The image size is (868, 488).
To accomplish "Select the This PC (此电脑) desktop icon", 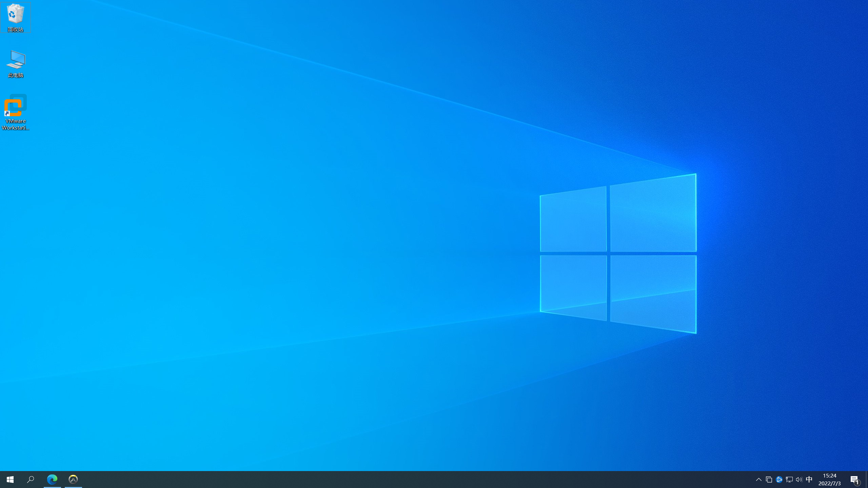I will (x=16, y=60).
